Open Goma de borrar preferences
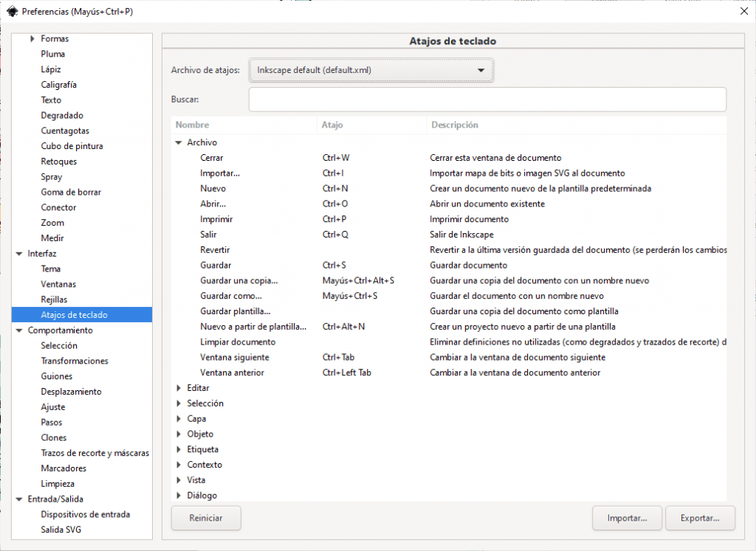Image resolution: width=756 pixels, height=551 pixels. pos(71,193)
